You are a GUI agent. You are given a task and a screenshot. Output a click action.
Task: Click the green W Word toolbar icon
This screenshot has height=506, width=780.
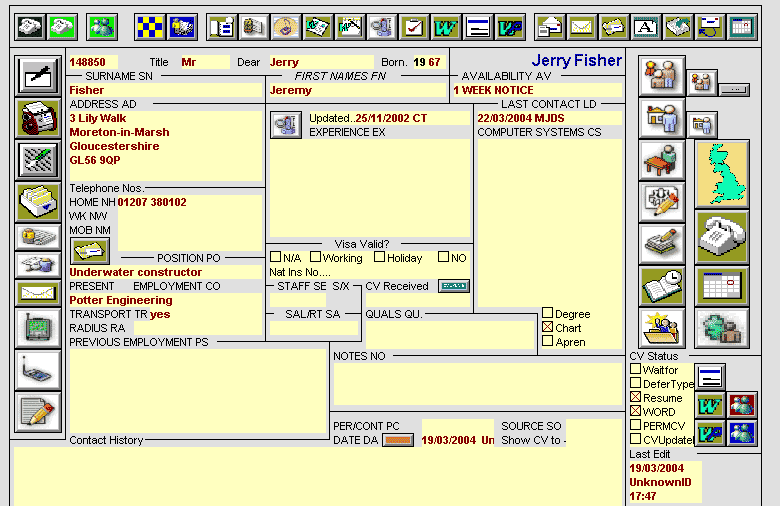pyautogui.click(x=446, y=26)
